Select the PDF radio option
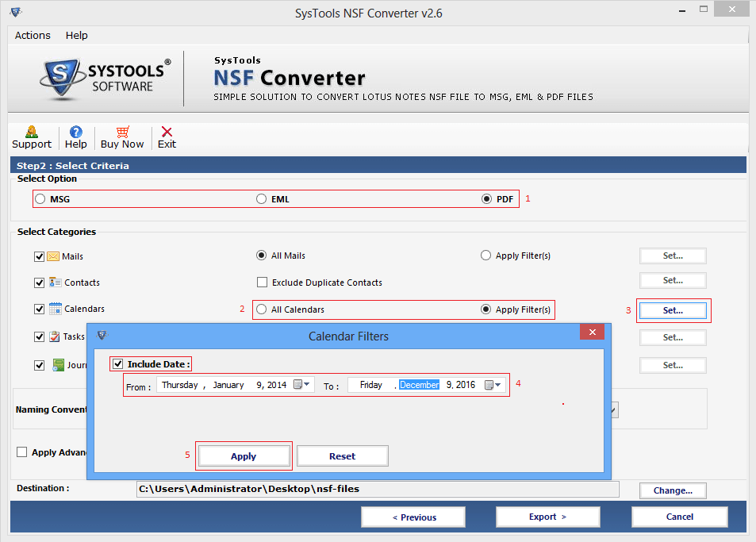 coord(486,198)
